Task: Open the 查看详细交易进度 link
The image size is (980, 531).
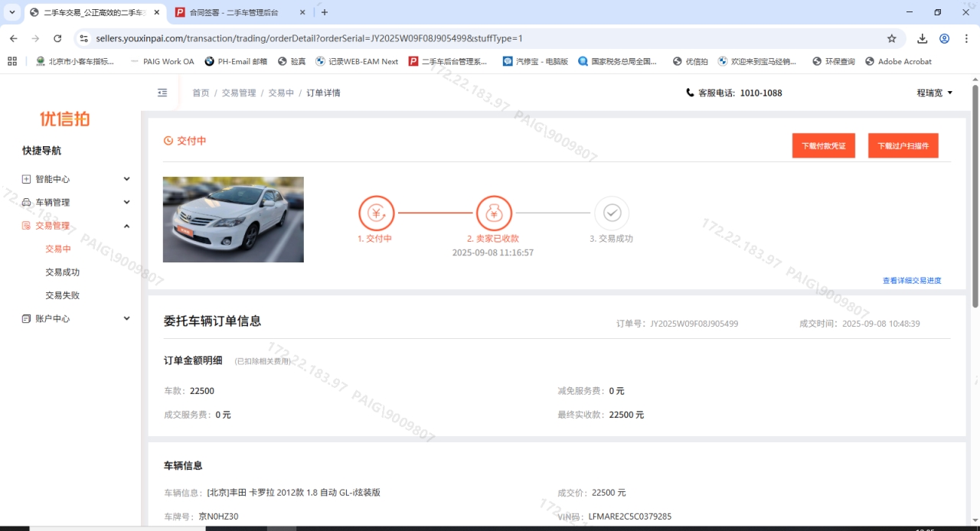Action: [911, 281]
